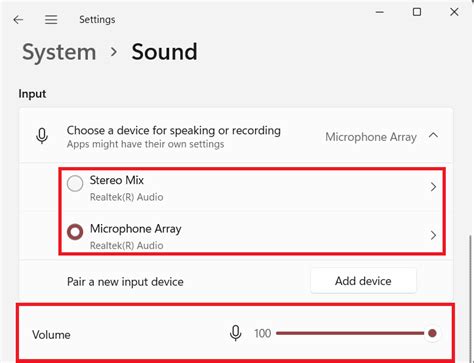Minimize the Settings window

pos(380,12)
